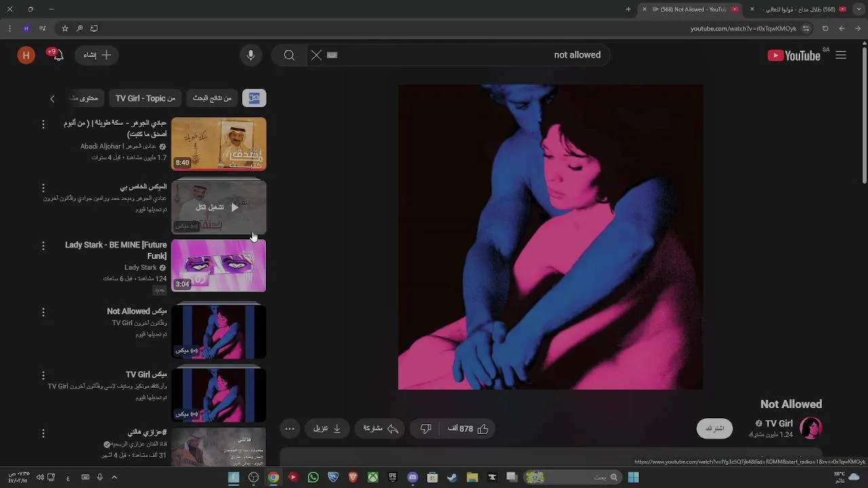Open the browser profile H icon
Viewport: 868px width, 488px height.
point(26,28)
